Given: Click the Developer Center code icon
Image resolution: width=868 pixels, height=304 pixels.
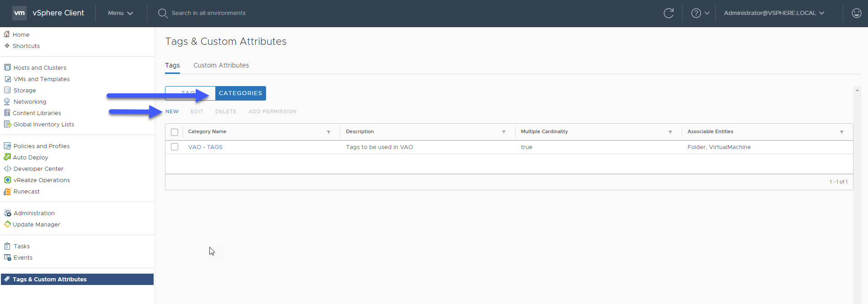Looking at the screenshot, I should 7,169.
